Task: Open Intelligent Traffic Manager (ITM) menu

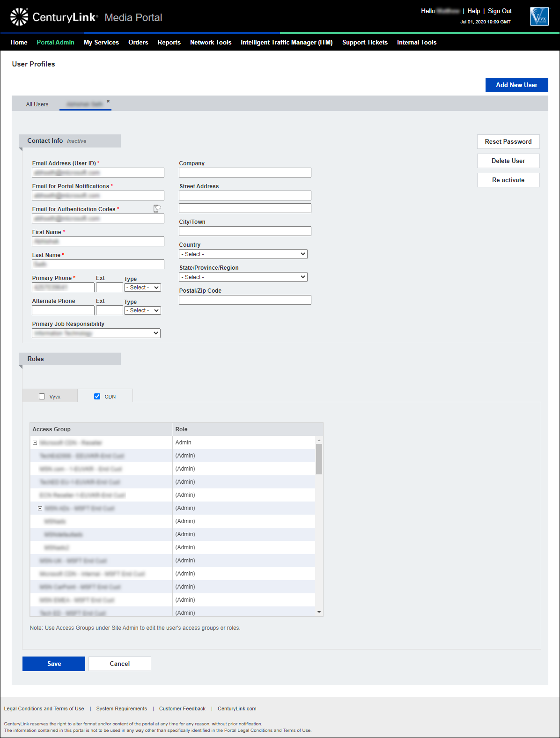Action: [287, 42]
